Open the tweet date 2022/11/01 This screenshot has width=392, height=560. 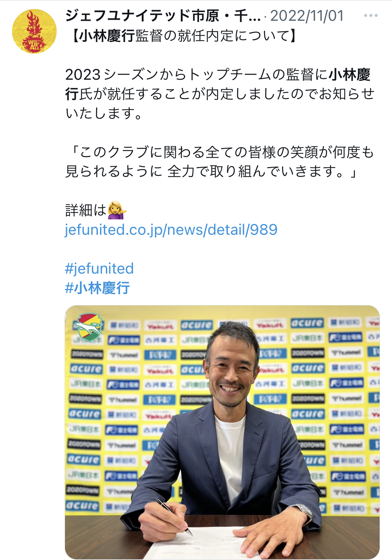(x=307, y=16)
